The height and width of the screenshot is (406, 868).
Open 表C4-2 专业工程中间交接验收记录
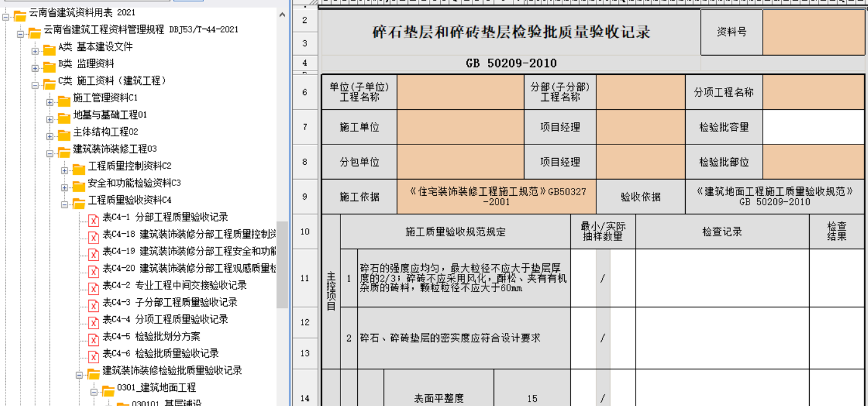pyautogui.click(x=175, y=285)
